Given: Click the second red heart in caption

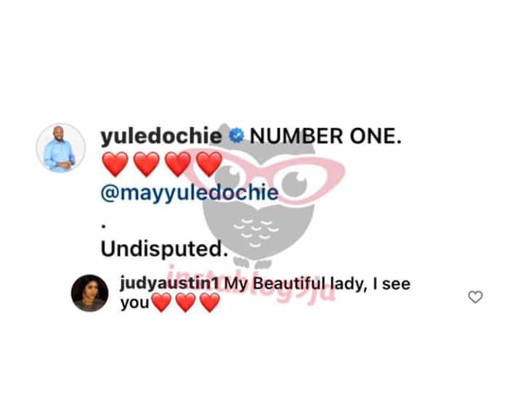Looking at the screenshot, I should (x=147, y=163).
